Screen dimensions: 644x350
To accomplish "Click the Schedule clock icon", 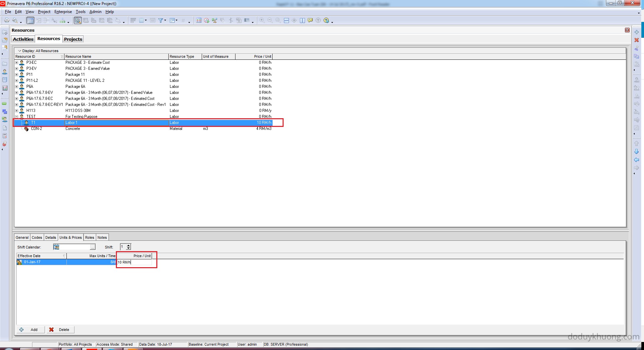I will pyautogui.click(x=206, y=21).
